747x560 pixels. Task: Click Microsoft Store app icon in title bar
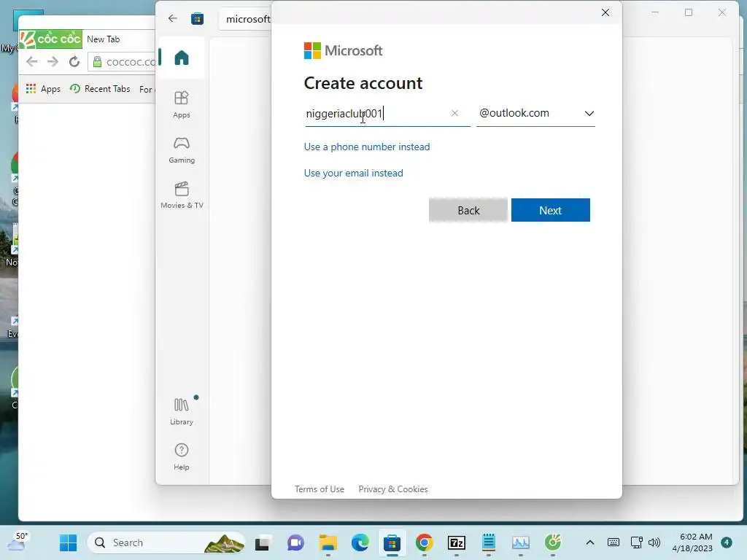point(197,19)
